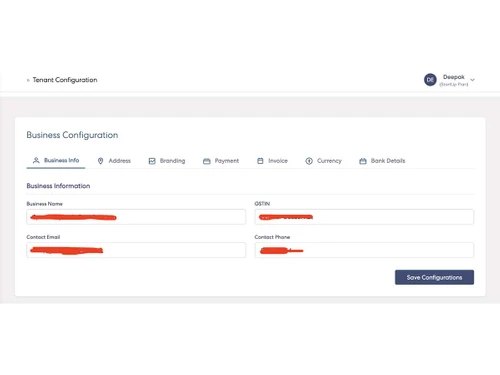Switch to Bank Details tab
The image size is (500, 375).
pyautogui.click(x=382, y=161)
